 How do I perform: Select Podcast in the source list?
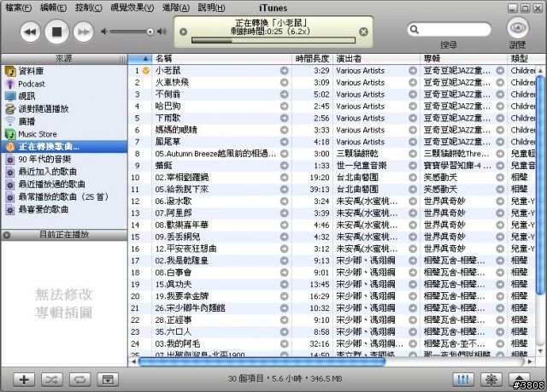point(64,84)
